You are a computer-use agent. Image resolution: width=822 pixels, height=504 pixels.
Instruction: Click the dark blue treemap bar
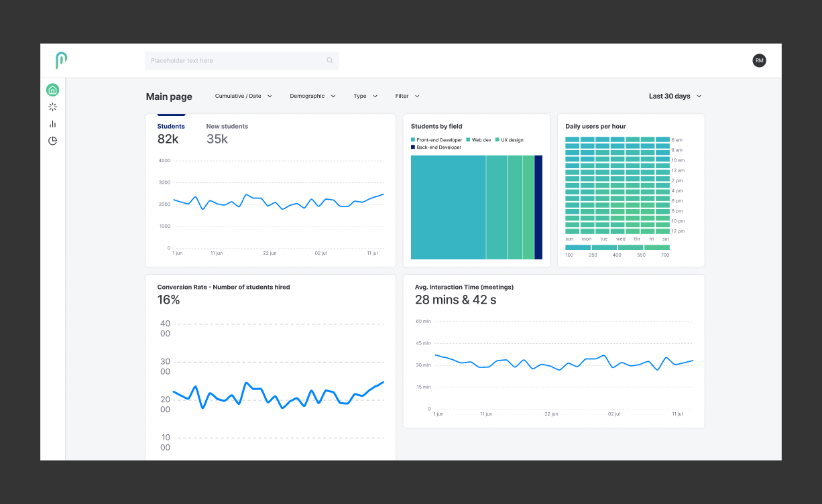point(538,207)
